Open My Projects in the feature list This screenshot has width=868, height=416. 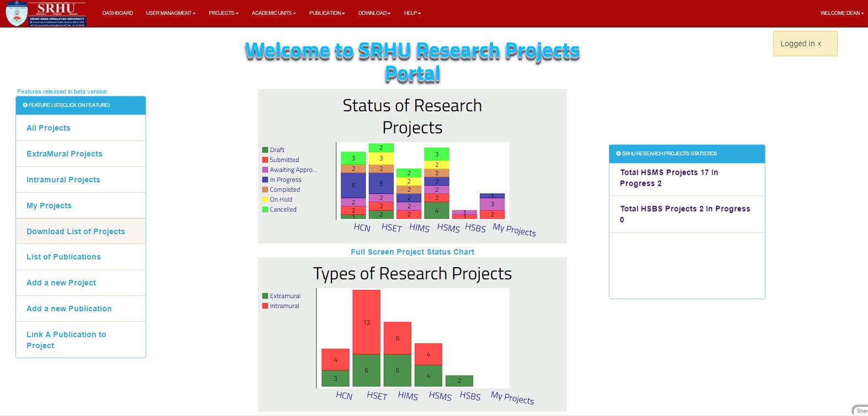(81, 206)
